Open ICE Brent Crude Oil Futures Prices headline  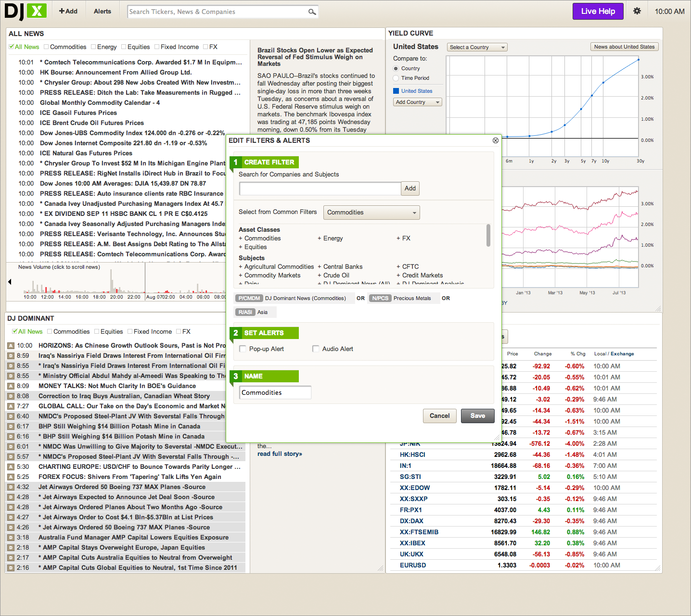coord(92,123)
